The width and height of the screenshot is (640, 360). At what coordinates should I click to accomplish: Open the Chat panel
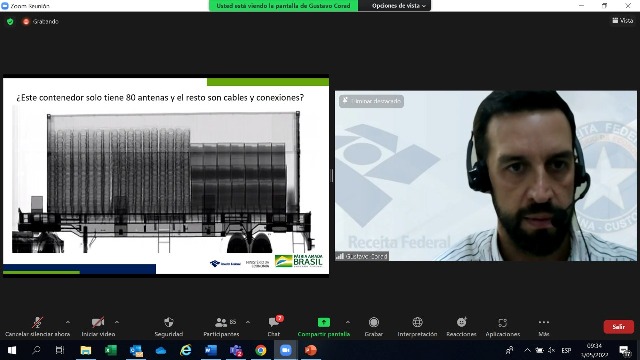(x=274, y=327)
